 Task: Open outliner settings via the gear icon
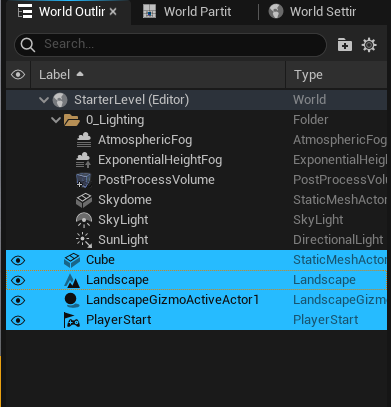tap(369, 45)
